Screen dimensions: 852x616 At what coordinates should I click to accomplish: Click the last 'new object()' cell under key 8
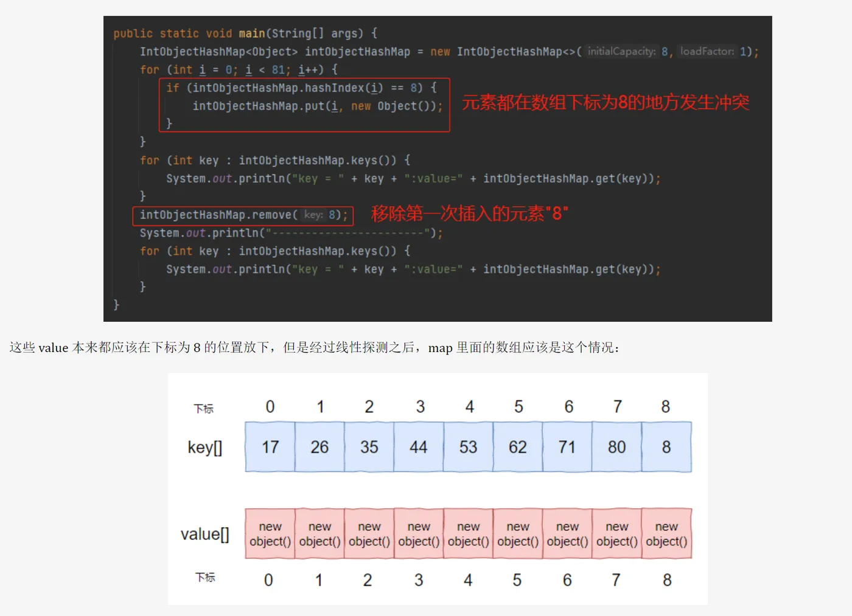click(667, 534)
